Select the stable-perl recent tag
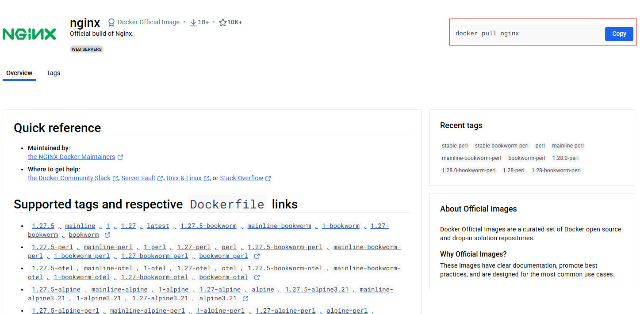Screen dimensions: 644x314 (x=455, y=146)
